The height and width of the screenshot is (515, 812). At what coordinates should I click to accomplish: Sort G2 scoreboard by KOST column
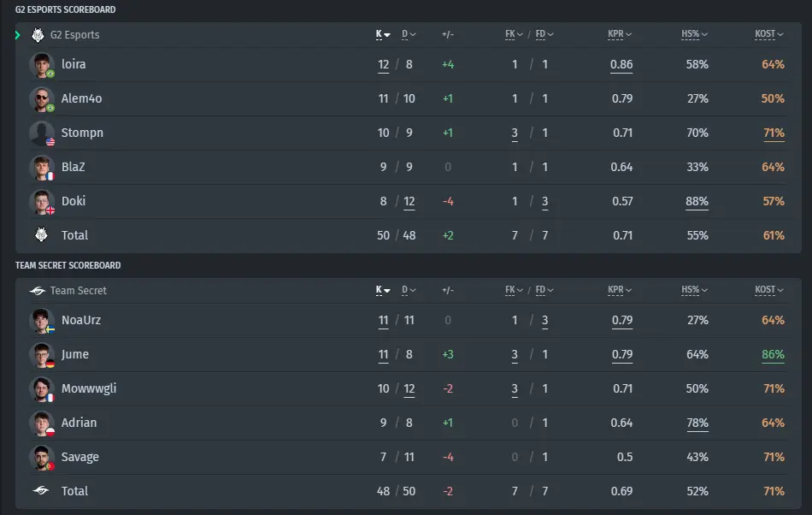768,34
